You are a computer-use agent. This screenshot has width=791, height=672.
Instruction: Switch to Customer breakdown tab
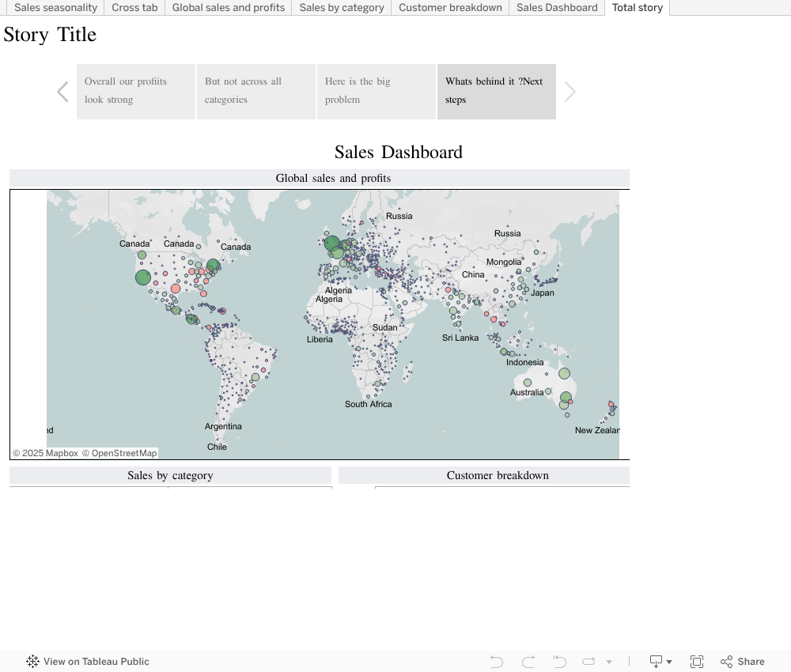point(450,8)
